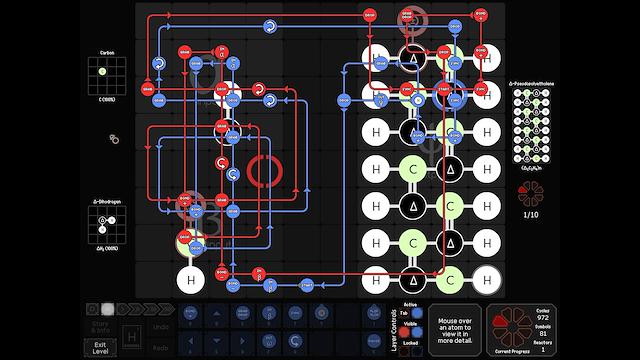Open the periodic table H icon
The height and width of the screenshot is (360, 640).
coord(131,337)
